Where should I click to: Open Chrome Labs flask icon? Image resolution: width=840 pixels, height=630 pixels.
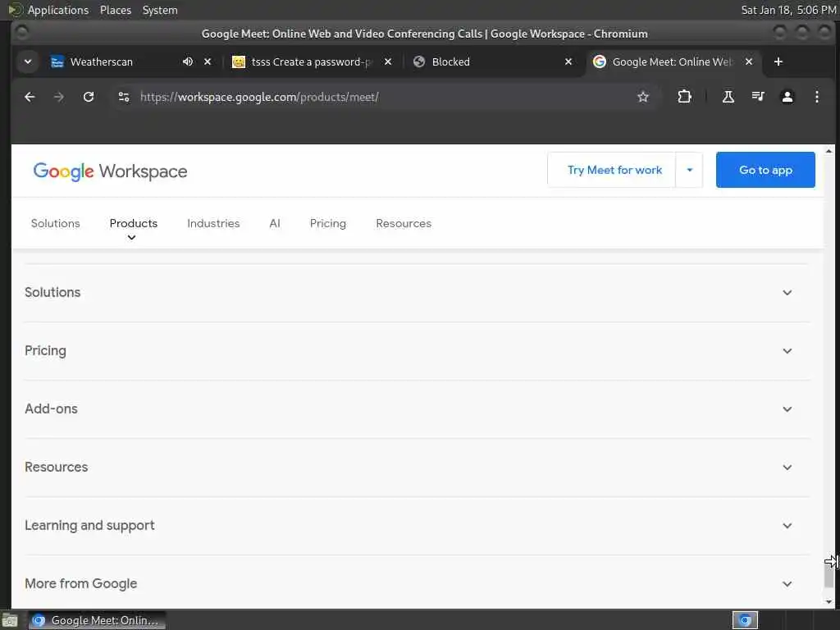tap(728, 97)
